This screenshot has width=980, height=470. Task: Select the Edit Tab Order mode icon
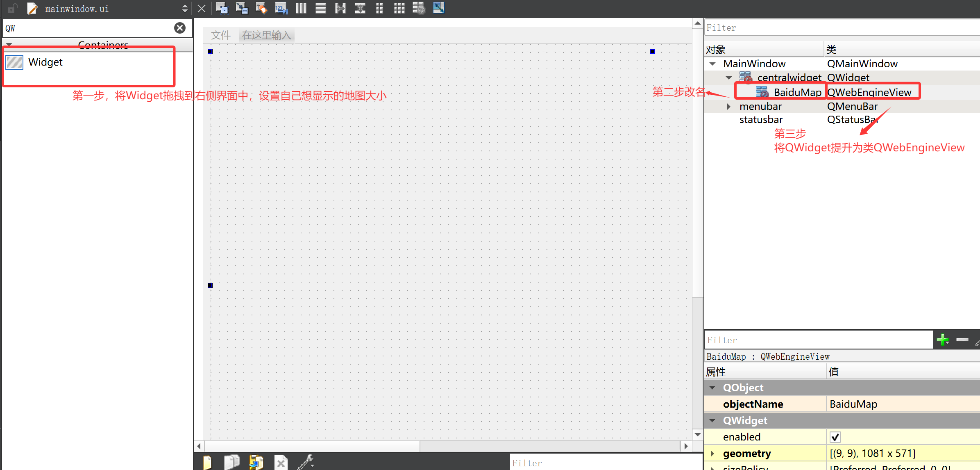281,8
